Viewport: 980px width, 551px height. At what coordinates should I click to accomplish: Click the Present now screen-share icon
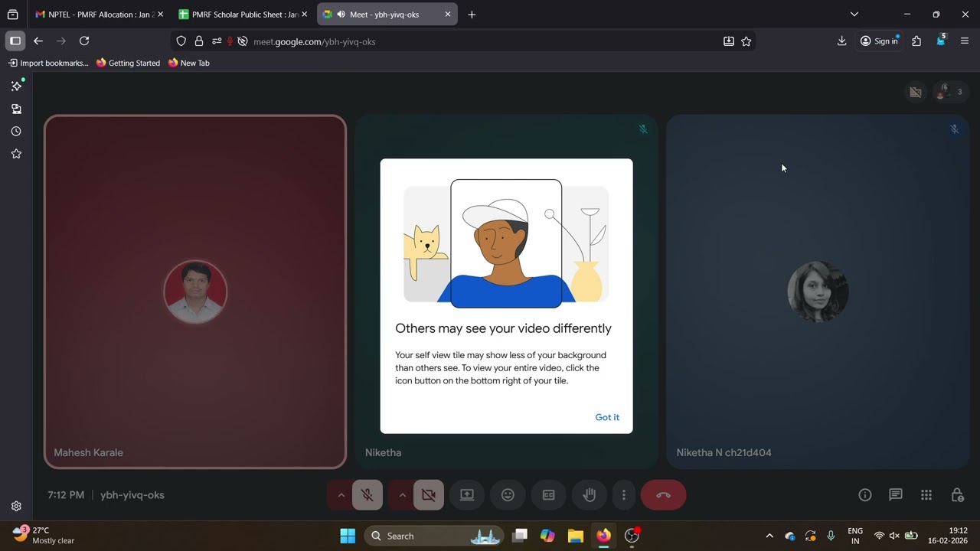coord(467,495)
